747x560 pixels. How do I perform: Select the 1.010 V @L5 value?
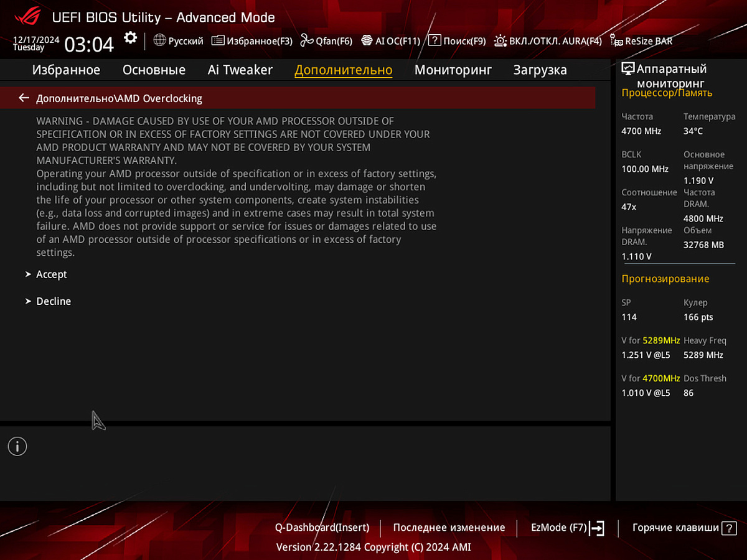[x=646, y=393]
